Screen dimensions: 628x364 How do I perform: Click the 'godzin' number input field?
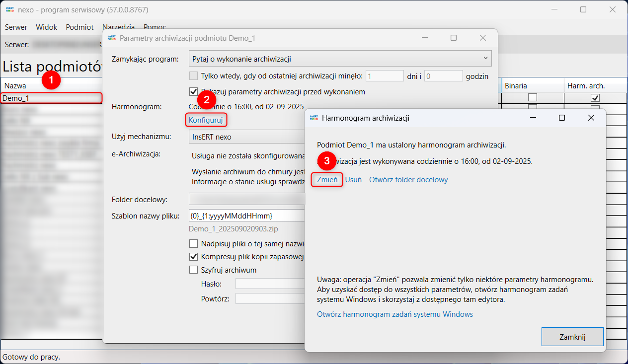(x=444, y=76)
